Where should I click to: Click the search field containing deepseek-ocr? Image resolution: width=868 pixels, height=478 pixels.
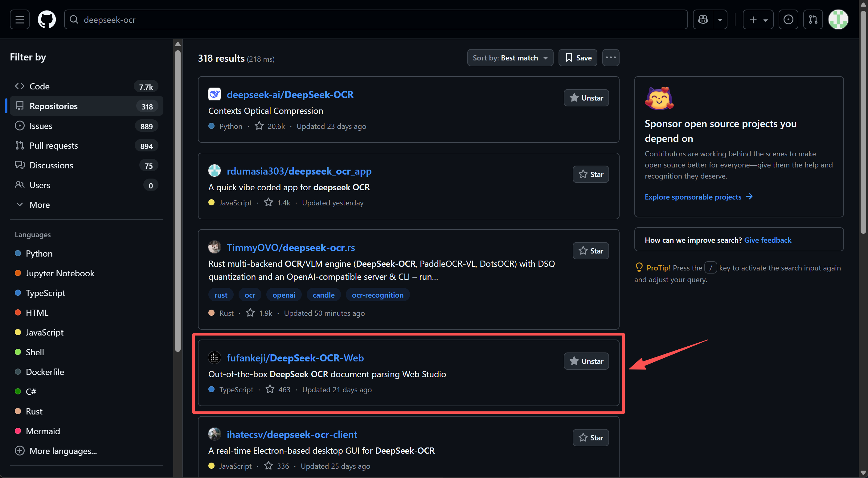click(x=376, y=19)
